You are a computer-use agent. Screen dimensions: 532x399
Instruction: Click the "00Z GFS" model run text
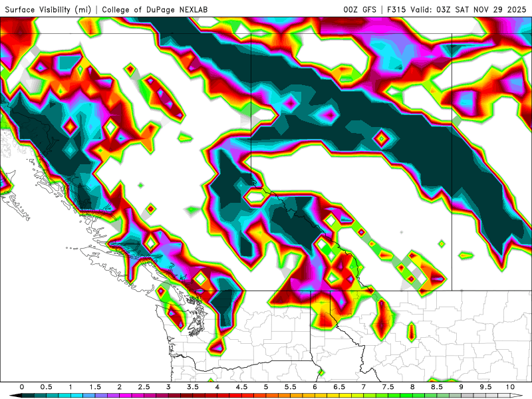pyautogui.click(x=360, y=9)
